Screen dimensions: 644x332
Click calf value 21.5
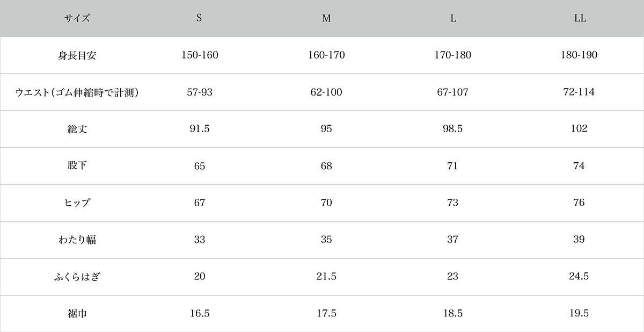coord(326,277)
